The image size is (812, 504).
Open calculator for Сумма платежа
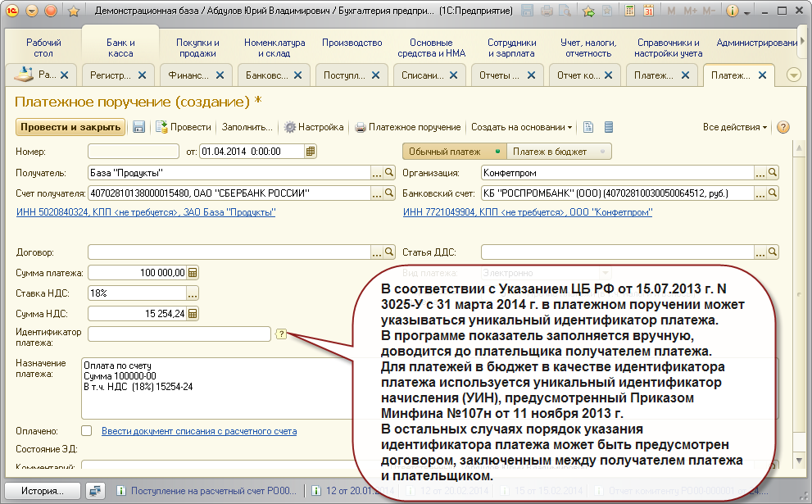[193, 272]
